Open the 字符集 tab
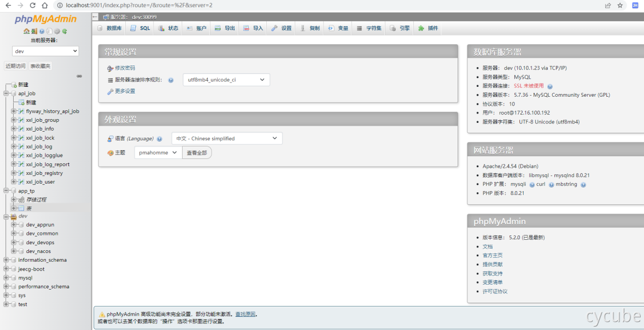 [x=369, y=28]
